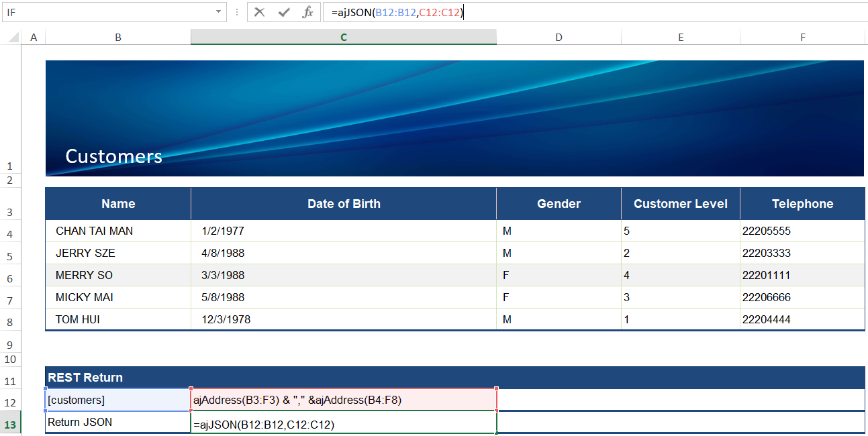Select row 13 header

tap(10, 423)
